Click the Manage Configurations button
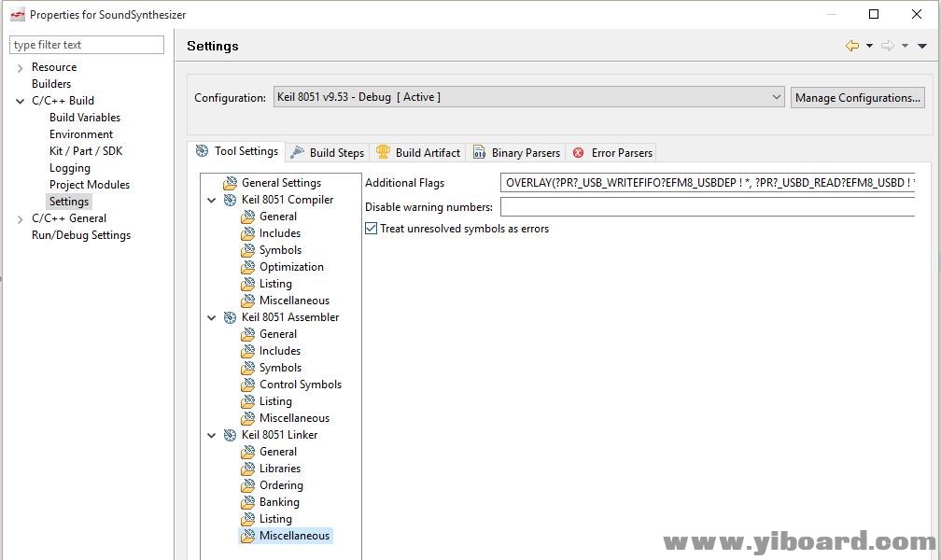The image size is (941, 560). pyautogui.click(x=858, y=97)
